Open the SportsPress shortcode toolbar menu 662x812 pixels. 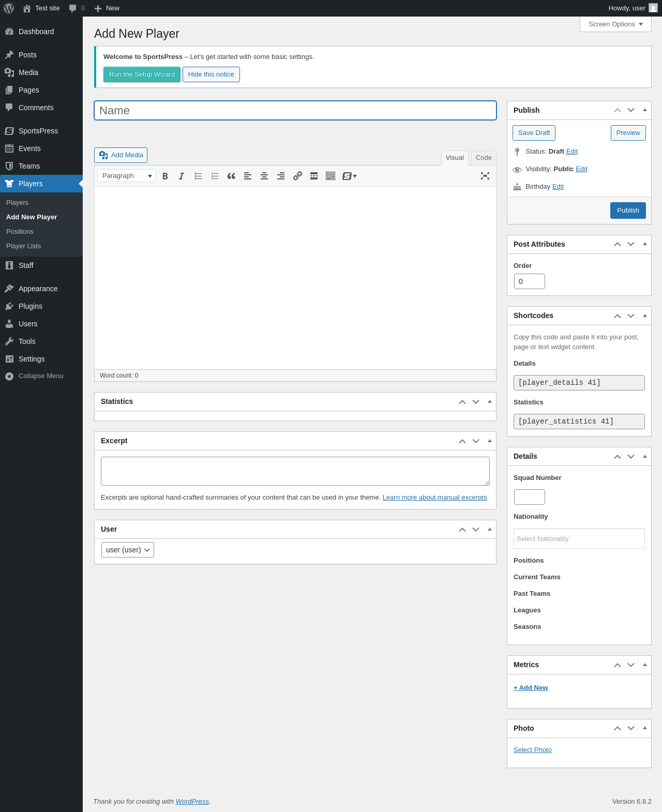click(350, 176)
